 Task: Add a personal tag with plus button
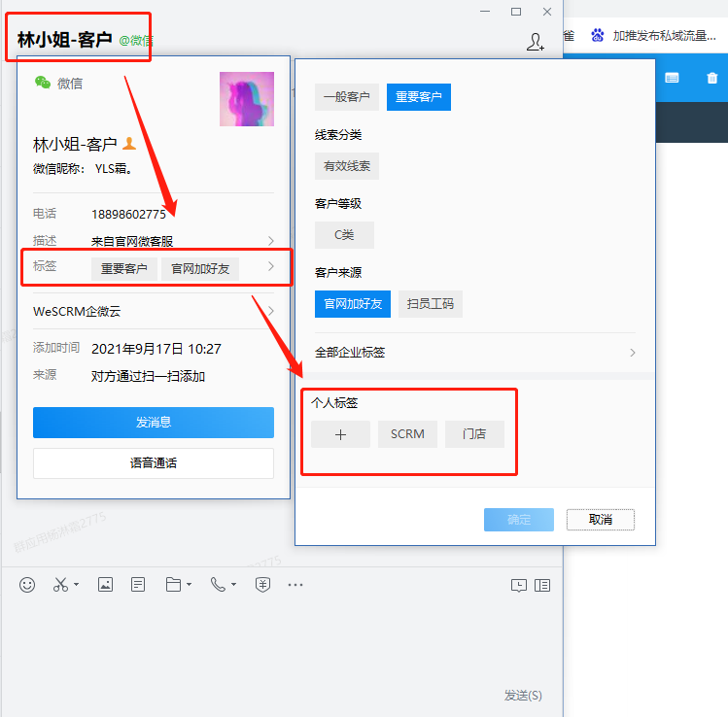[x=340, y=434]
